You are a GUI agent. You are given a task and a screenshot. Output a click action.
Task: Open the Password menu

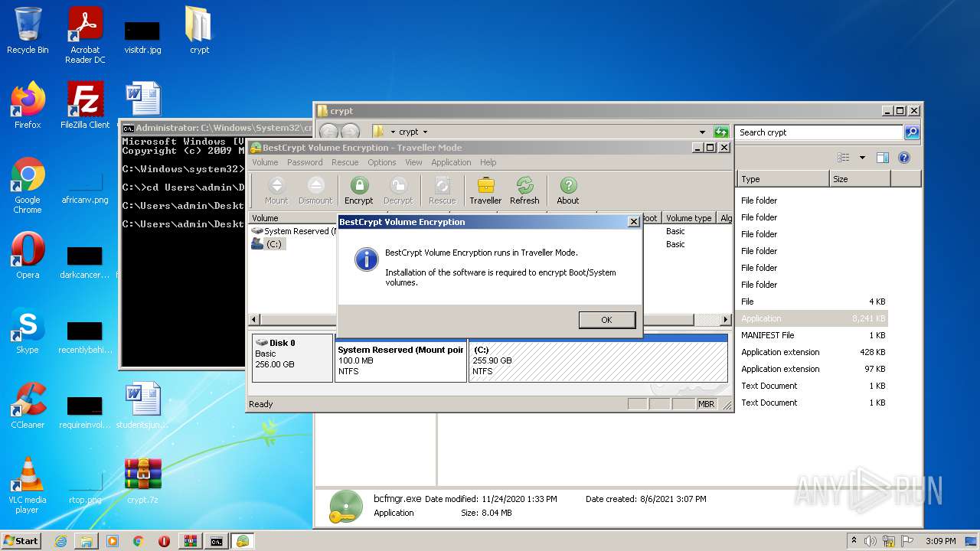click(305, 162)
